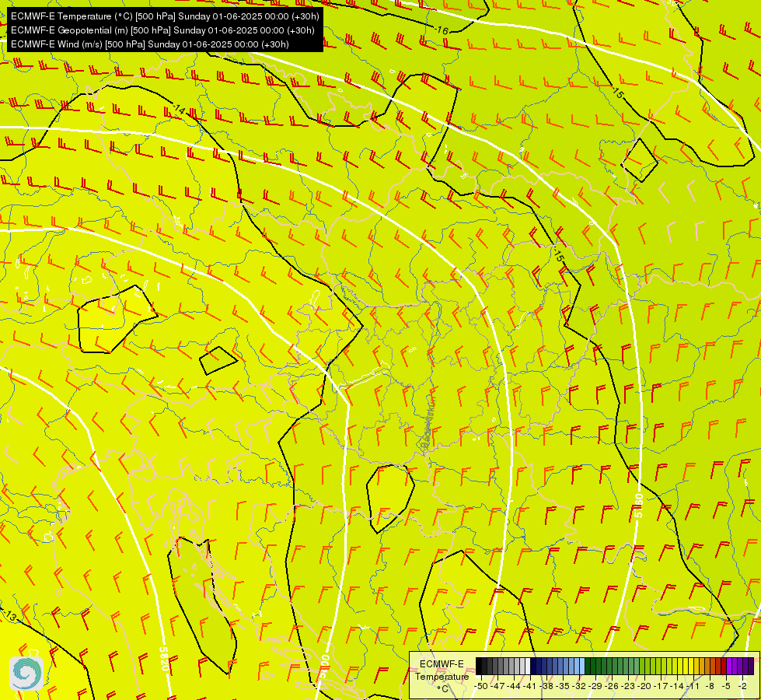761x700 pixels.
Task: Click the '-41' legend tick label
Action: pyautogui.click(x=530, y=687)
